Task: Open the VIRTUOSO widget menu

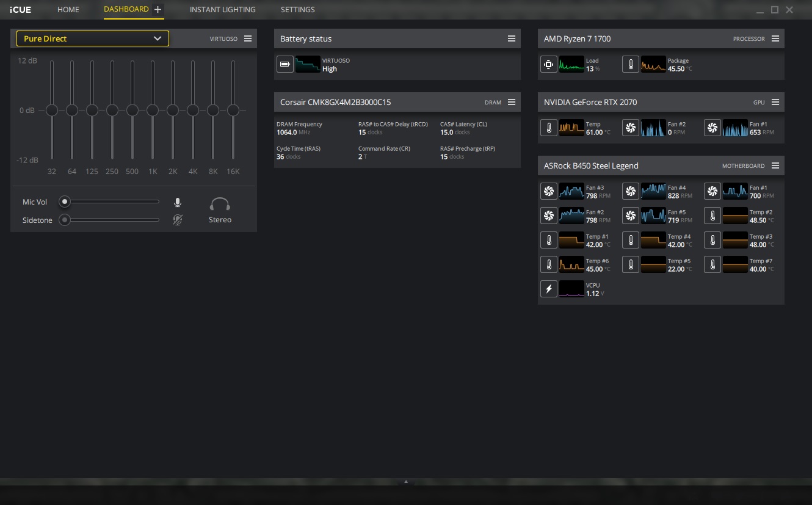Action: [248, 38]
